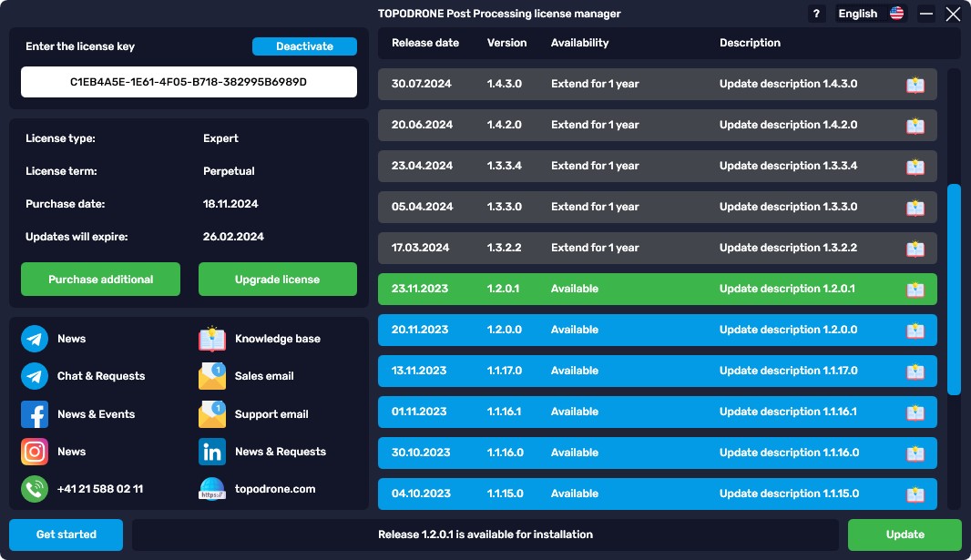This screenshot has height=560, width=971.
Task: Open LinkedIn News & Requests icon
Action: pos(212,452)
